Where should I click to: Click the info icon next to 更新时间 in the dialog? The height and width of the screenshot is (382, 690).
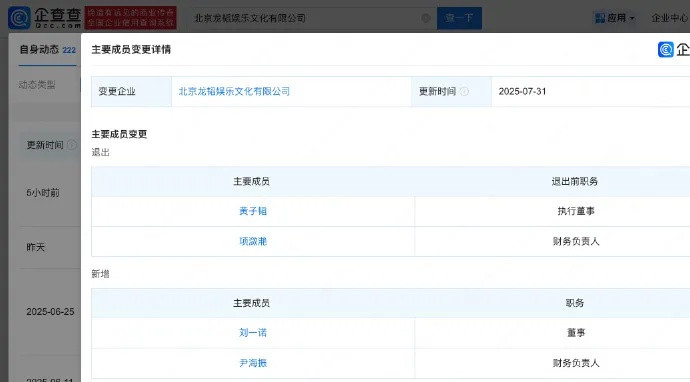(x=464, y=92)
